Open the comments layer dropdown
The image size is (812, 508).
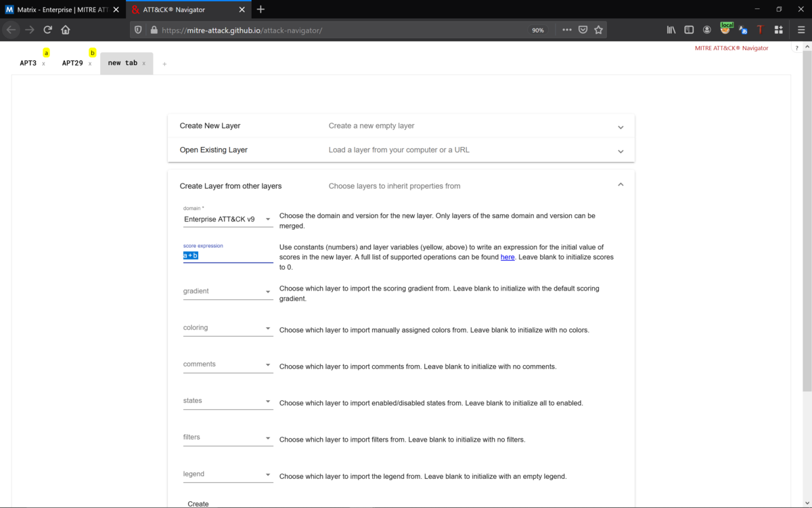pyautogui.click(x=228, y=365)
